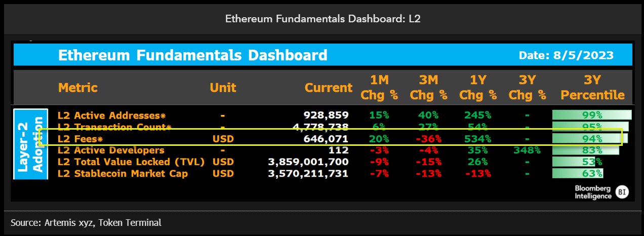Select the Layer-2 Adoption side label

30,144
